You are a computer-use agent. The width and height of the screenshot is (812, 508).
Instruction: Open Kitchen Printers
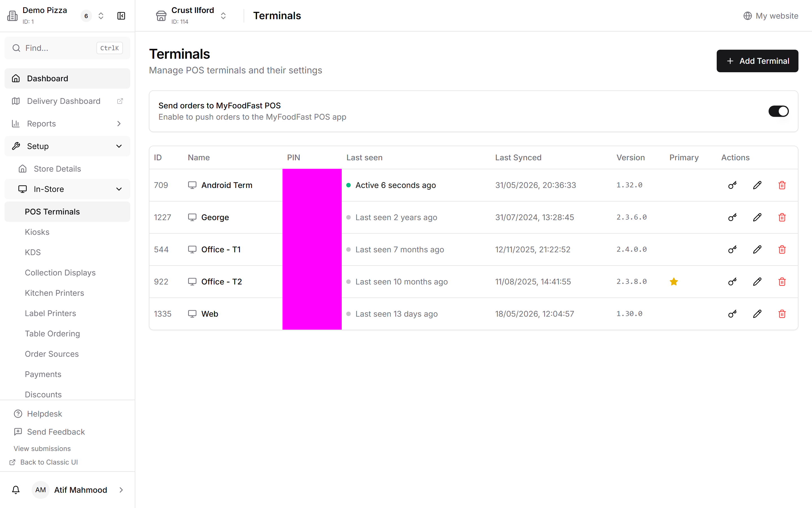[x=54, y=293]
